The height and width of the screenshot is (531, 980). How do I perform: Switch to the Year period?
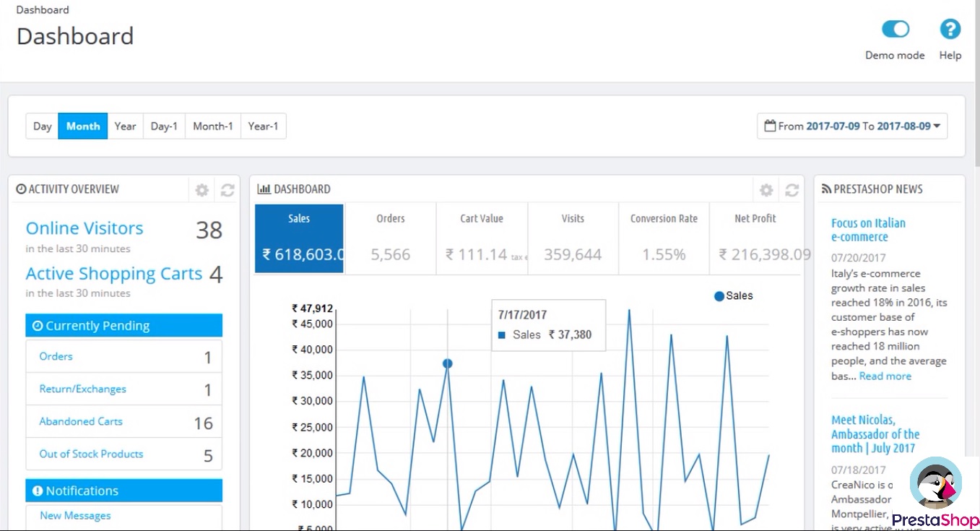point(125,126)
